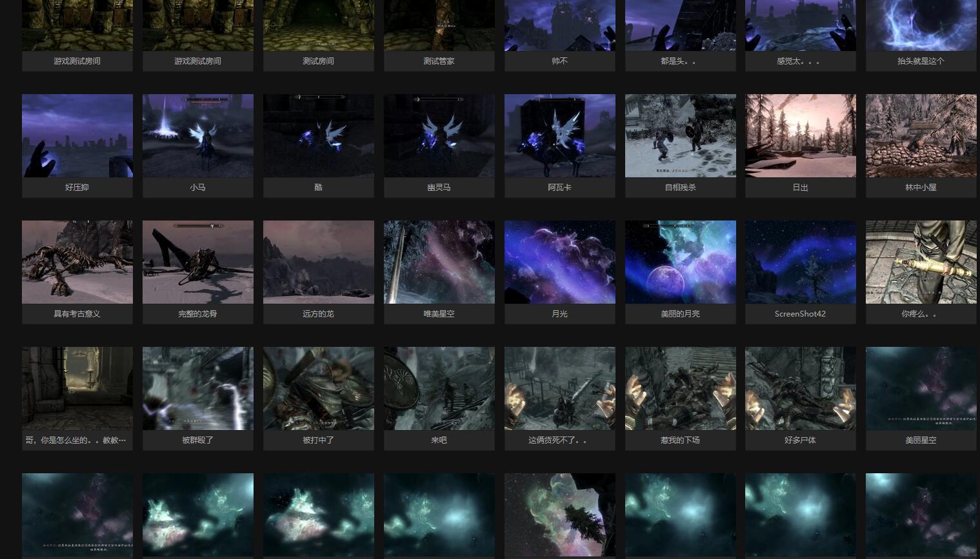Select the caption 抬头就是这个
The image size is (980, 559).
(x=921, y=61)
